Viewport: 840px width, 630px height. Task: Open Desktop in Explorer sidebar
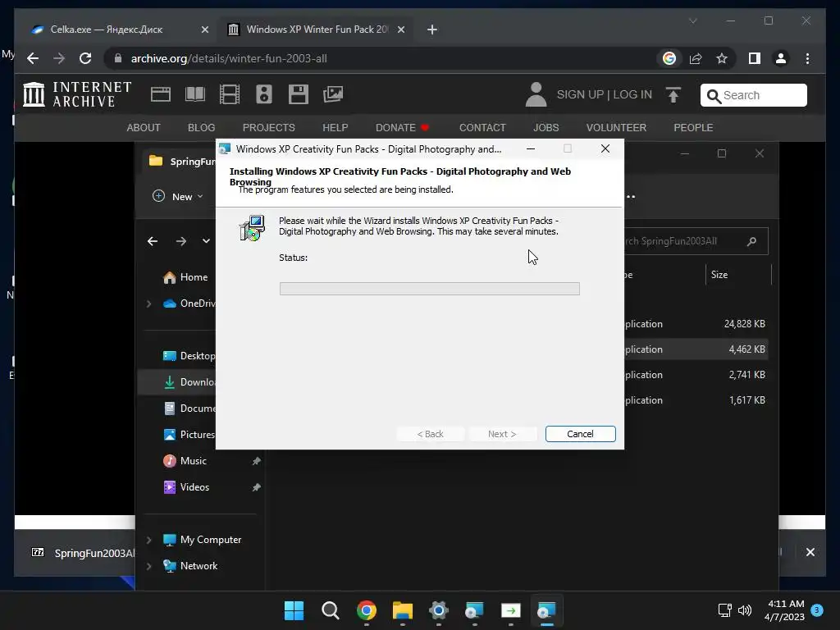click(189, 356)
